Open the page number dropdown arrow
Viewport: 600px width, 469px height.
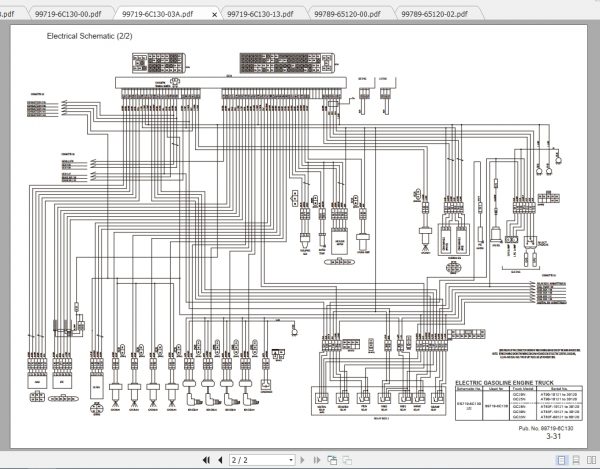point(291,460)
